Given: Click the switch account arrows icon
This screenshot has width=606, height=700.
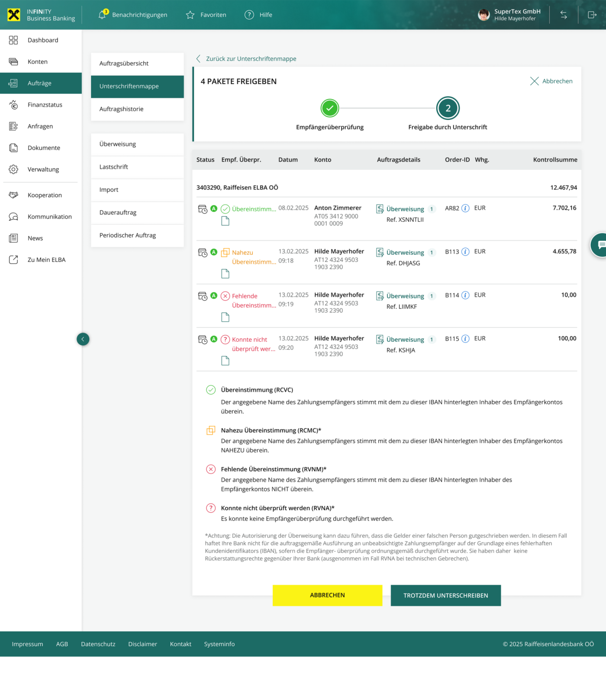Looking at the screenshot, I should click(564, 15).
